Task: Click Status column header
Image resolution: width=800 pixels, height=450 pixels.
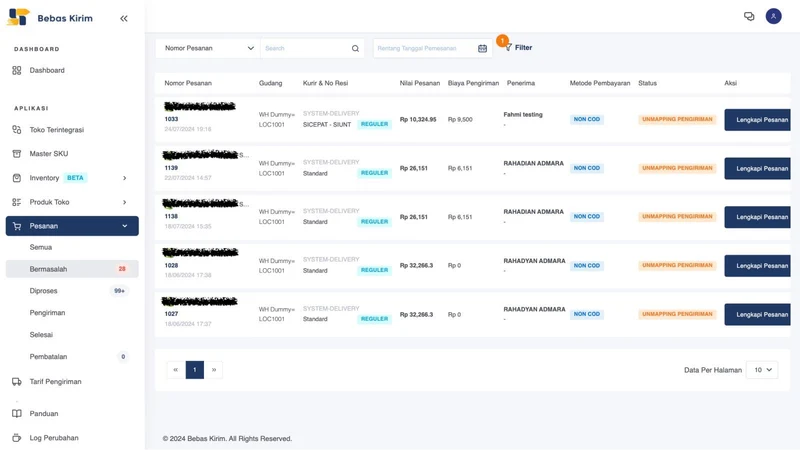Action: [647, 83]
